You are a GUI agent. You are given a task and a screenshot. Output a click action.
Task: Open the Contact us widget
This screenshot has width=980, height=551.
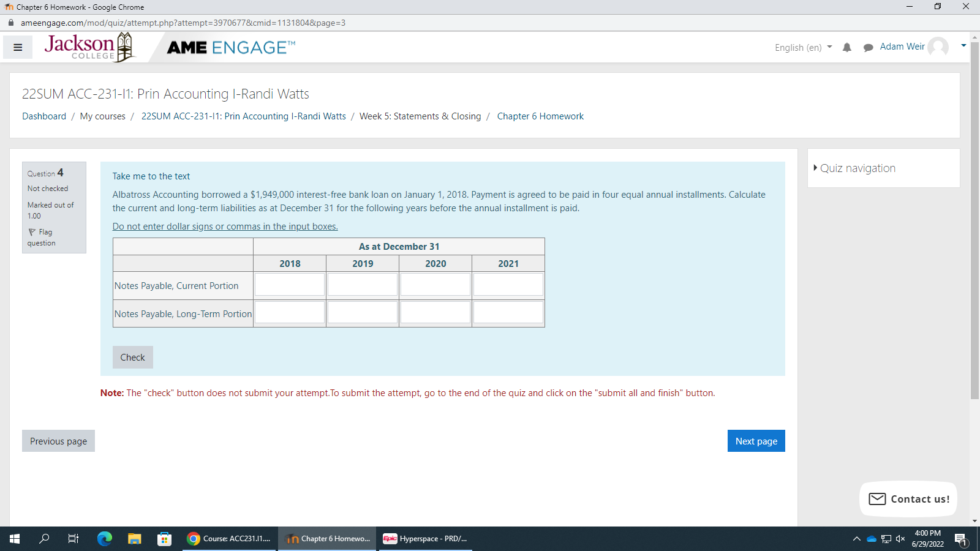[908, 499]
